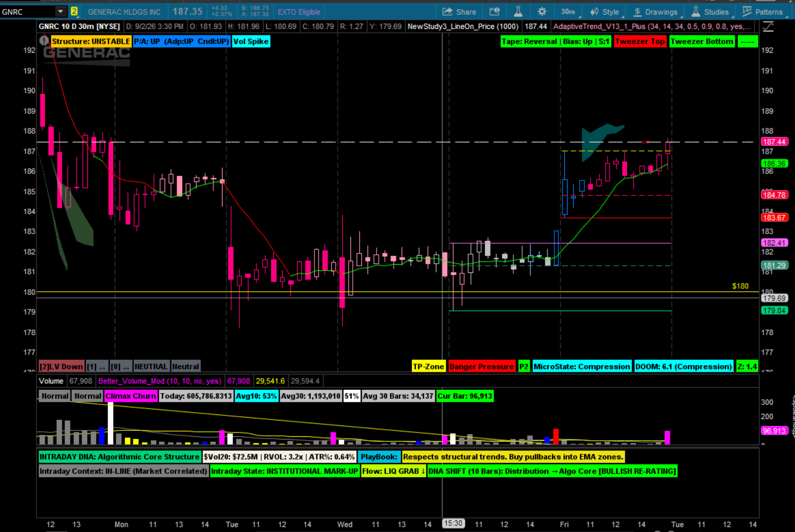The height and width of the screenshot is (532, 795).
Task: Click the NewStudy3_LineOn_Price (1000) study label
Action: pos(463,27)
